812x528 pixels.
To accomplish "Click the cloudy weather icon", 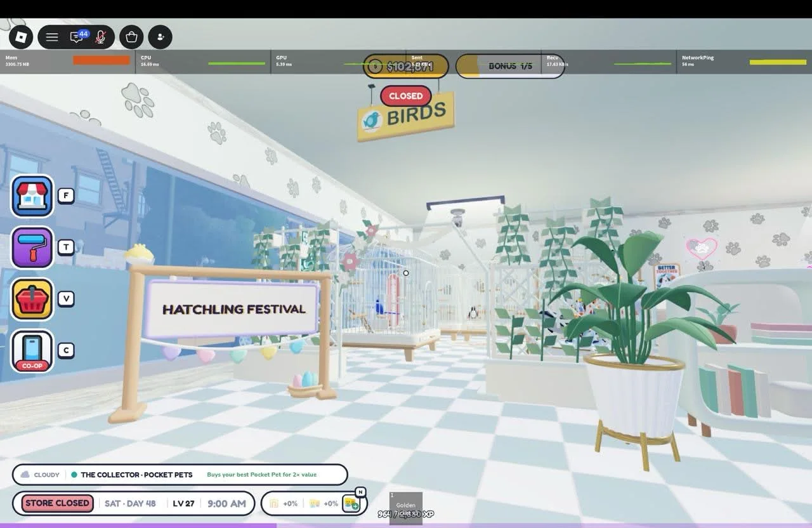I will pyautogui.click(x=25, y=475).
